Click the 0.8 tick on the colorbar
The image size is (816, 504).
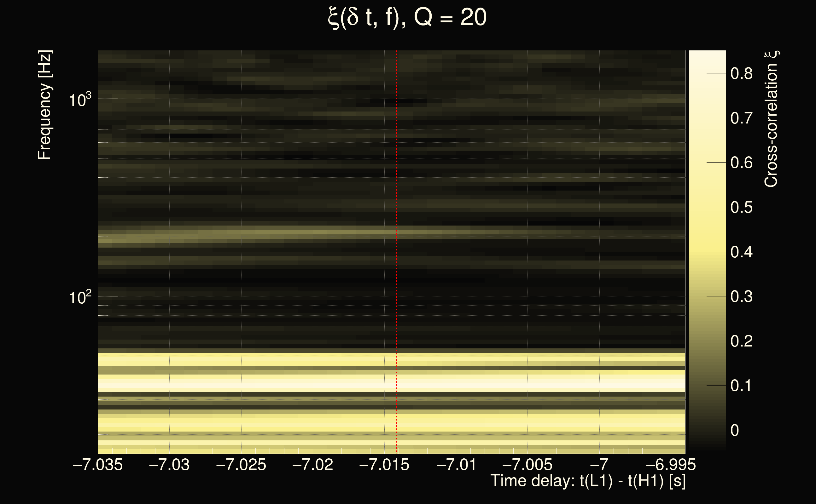click(x=741, y=73)
